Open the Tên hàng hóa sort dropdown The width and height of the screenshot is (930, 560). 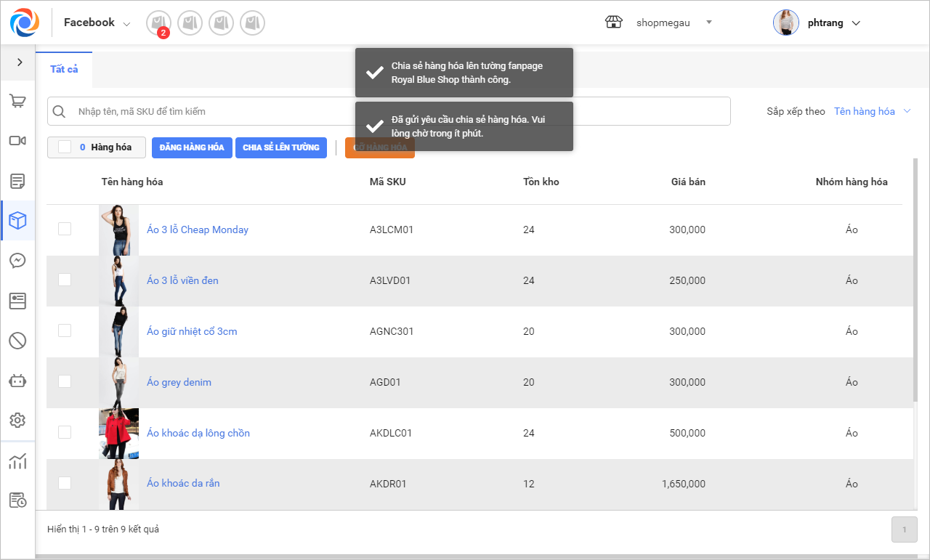click(x=872, y=111)
